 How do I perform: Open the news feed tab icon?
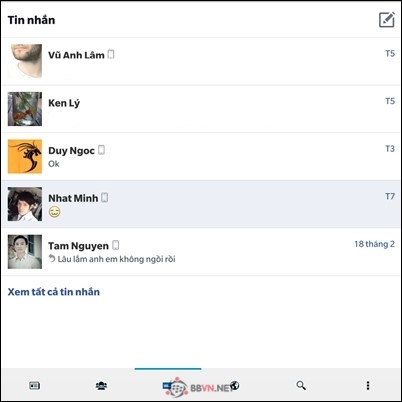(34, 386)
